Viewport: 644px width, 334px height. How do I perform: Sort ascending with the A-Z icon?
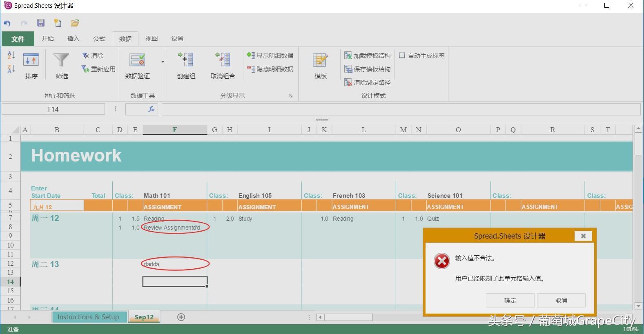(x=11, y=55)
